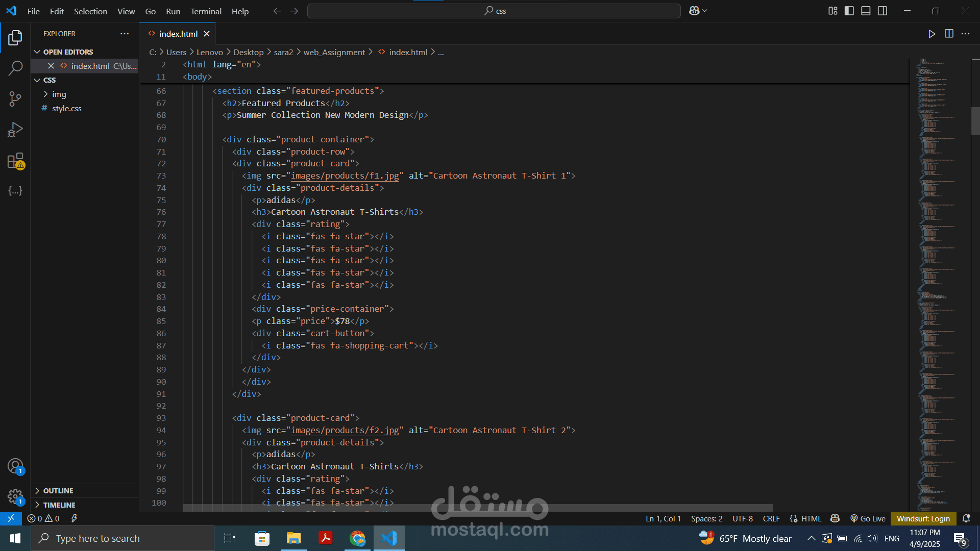Click Windows taskbar search box
Screen dimensions: 980x551
pos(122,538)
